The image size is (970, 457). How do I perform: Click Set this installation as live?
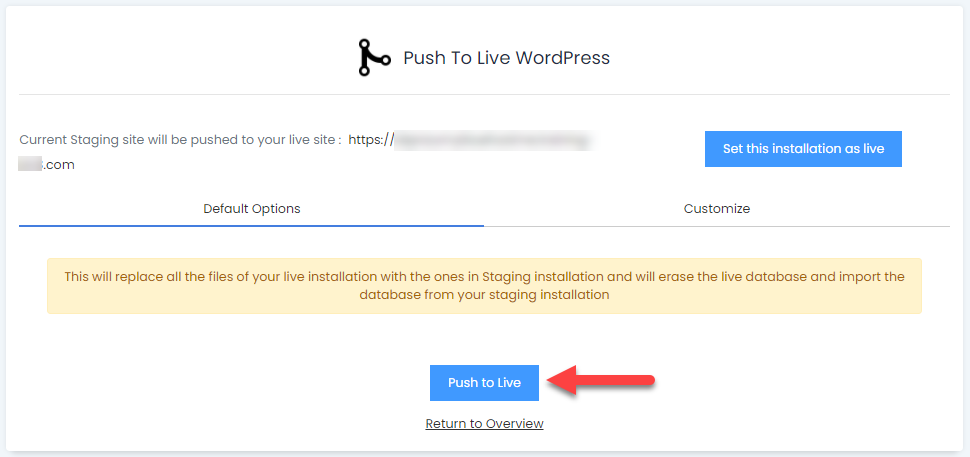[x=803, y=149]
